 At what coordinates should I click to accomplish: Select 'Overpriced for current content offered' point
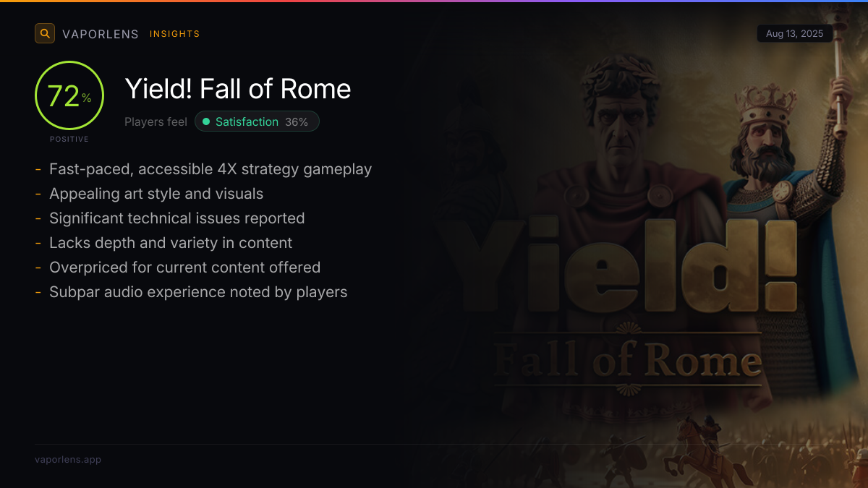[185, 267]
